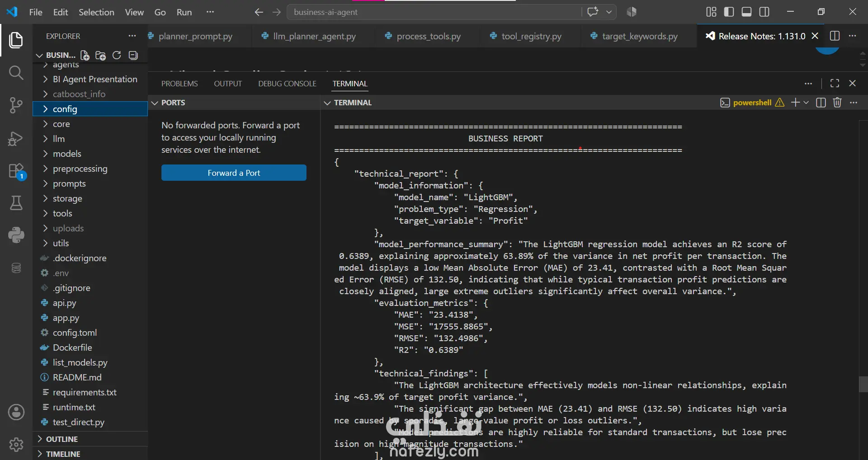Toggle the primary side bar
This screenshot has height=460, width=868.
click(729, 12)
